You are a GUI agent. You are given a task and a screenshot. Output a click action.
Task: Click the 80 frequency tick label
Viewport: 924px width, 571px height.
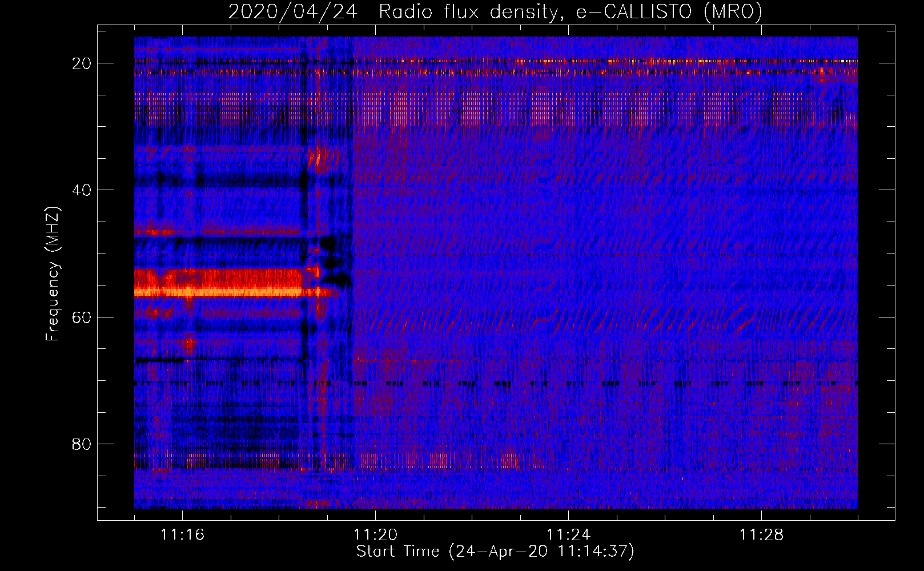tap(82, 444)
